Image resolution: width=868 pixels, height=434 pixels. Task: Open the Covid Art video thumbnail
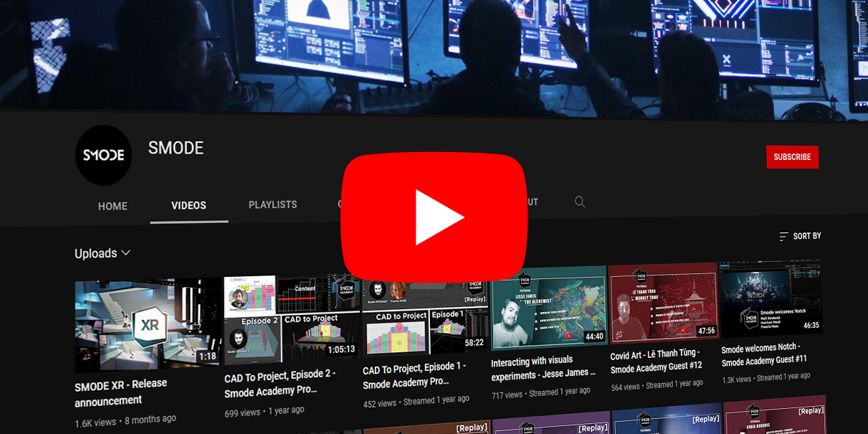coord(663,301)
